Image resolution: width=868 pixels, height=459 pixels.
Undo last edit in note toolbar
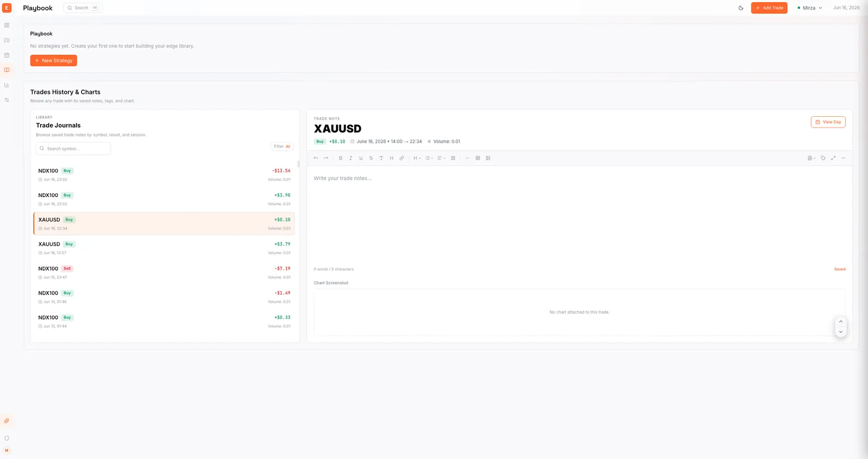(x=316, y=158)
